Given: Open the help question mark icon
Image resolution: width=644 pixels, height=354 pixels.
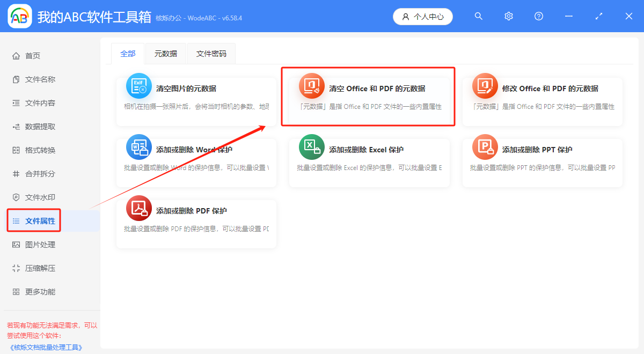Looking at the screenshot, I should pyautogui.click(x=539, y=16).
